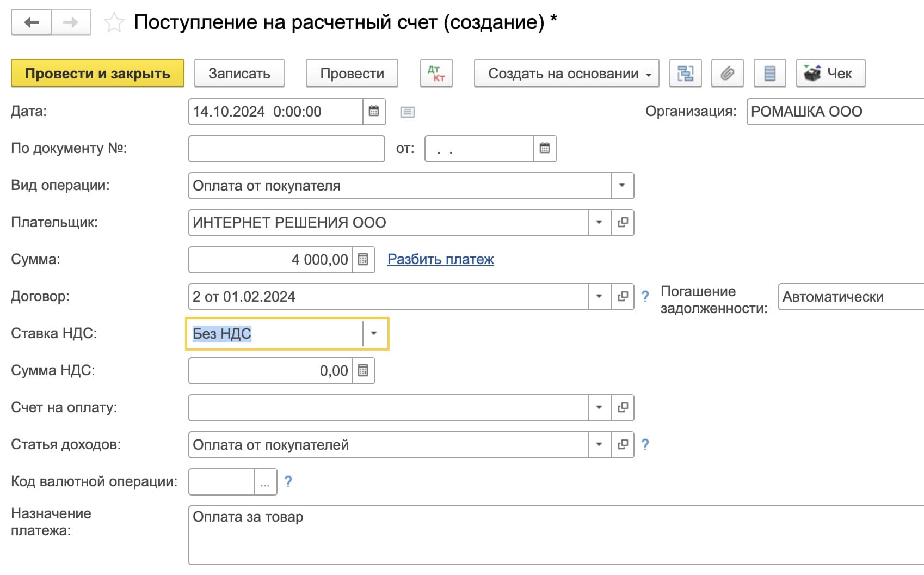Image resolution: width=924 pixels, height=575 pixels.
Task: Open calendar picker for Дата field
Action: click(x=374, y=112)
